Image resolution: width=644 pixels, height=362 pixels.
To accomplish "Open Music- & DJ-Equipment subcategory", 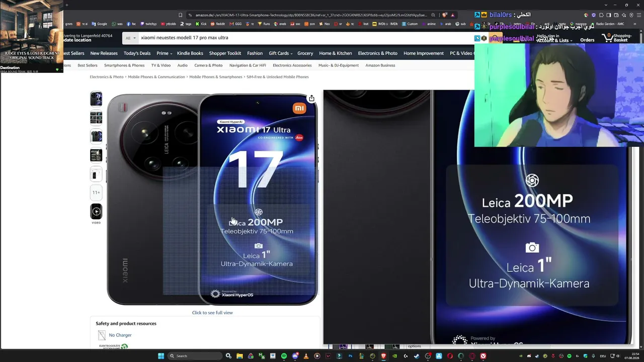I will 339,65.
